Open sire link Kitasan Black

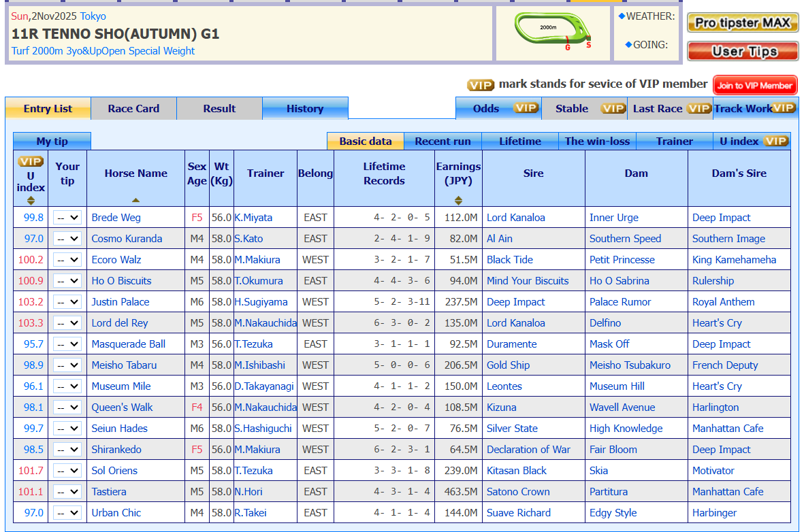(x=516, y=471)
